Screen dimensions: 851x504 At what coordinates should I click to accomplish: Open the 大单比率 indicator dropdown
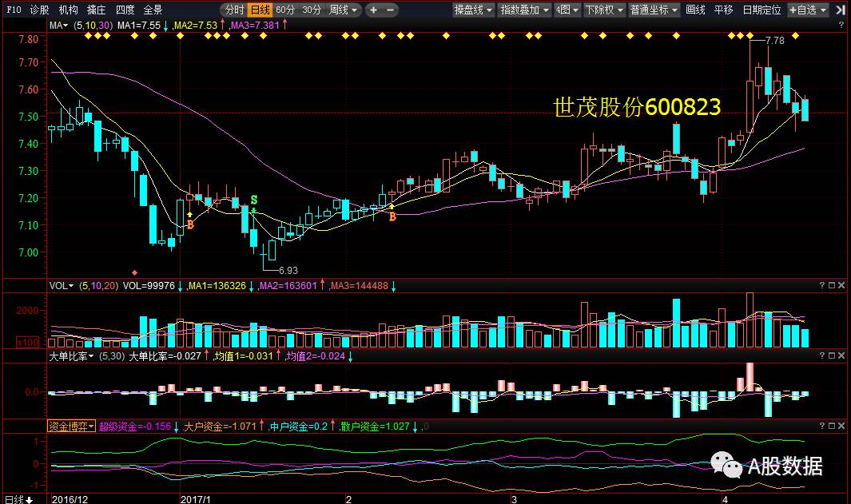coord(71,356)
